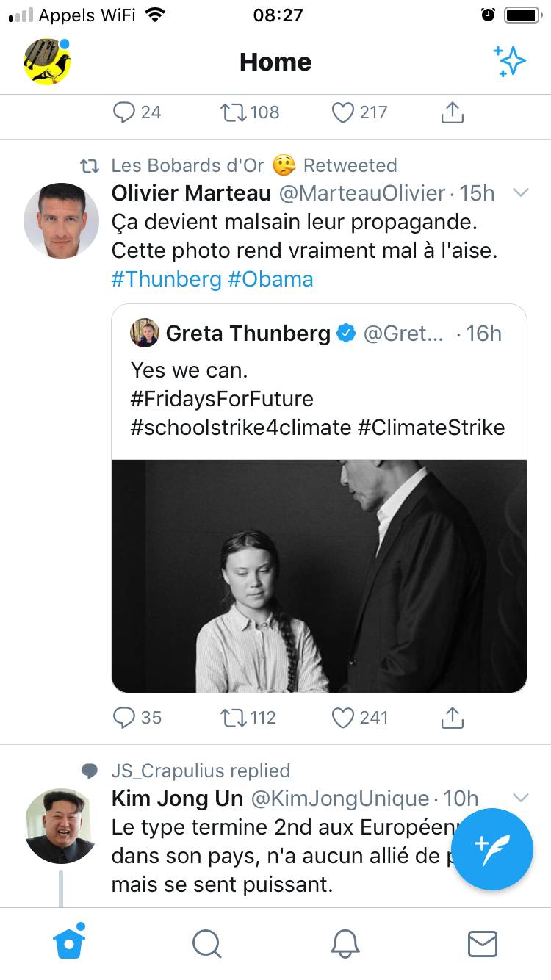This screenshot has width=551, height=980.
Task: Open Olivier Marteau's profile picture
Action: click(61, 220)
